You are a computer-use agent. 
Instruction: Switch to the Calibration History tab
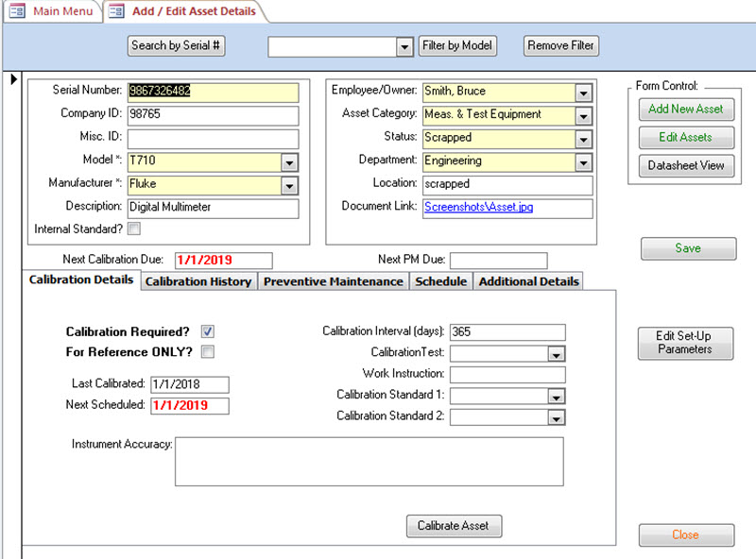pyautogui.click(x=198, y=281)
